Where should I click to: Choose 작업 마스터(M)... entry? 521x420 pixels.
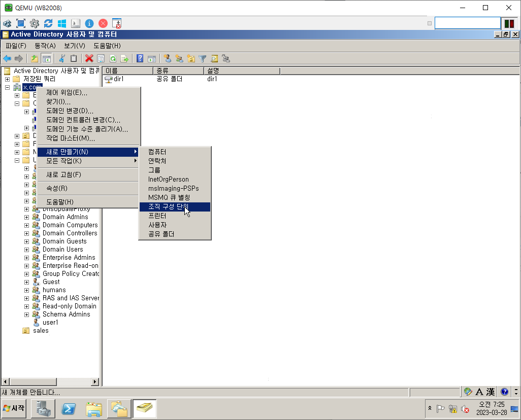point(88,138)
